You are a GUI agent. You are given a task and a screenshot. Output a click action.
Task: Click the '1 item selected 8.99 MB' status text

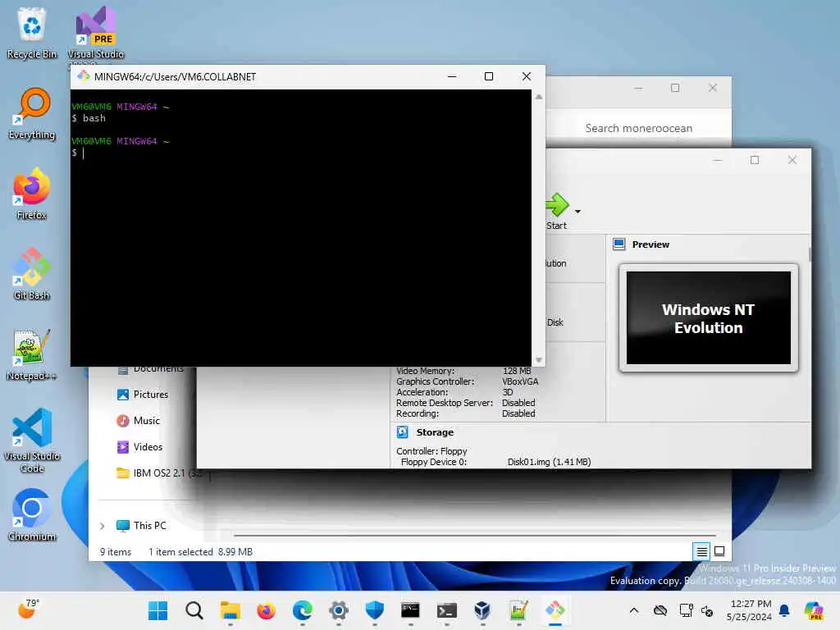(200, 552)
